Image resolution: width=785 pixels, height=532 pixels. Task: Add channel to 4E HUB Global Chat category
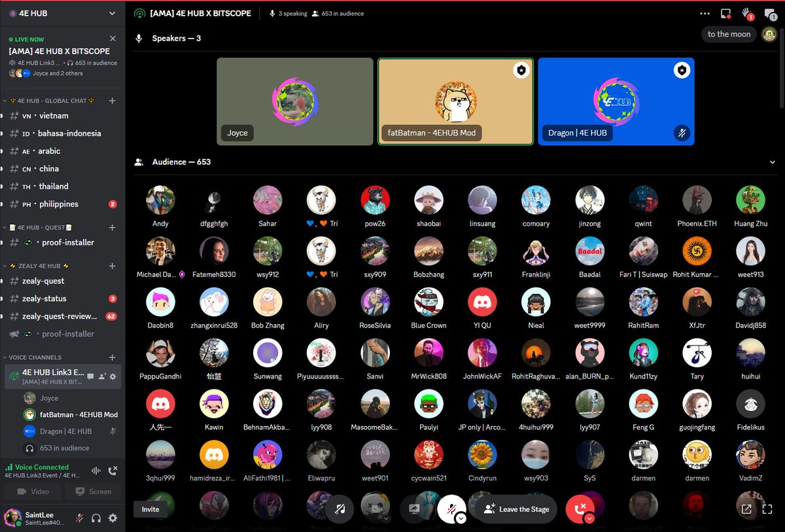tap(112, 101)
